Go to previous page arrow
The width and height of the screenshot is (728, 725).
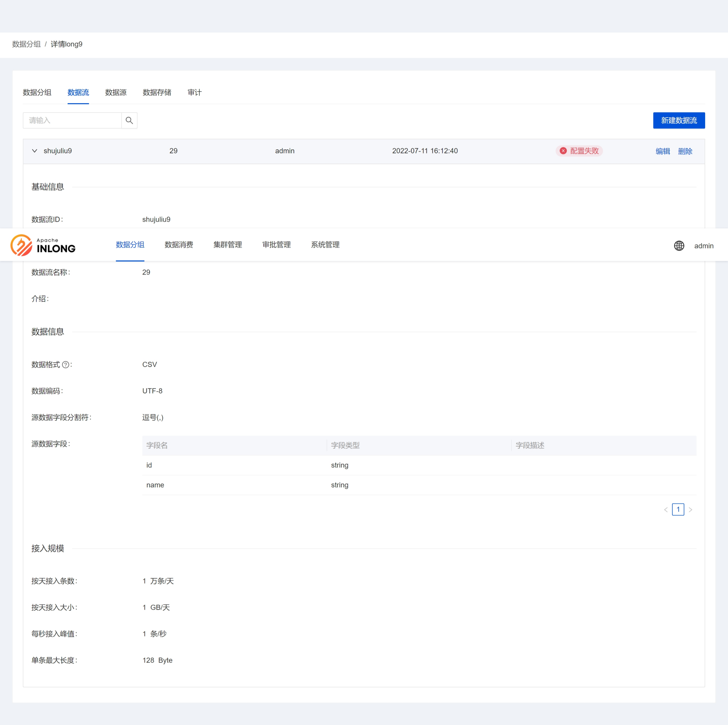click(665, 509)
